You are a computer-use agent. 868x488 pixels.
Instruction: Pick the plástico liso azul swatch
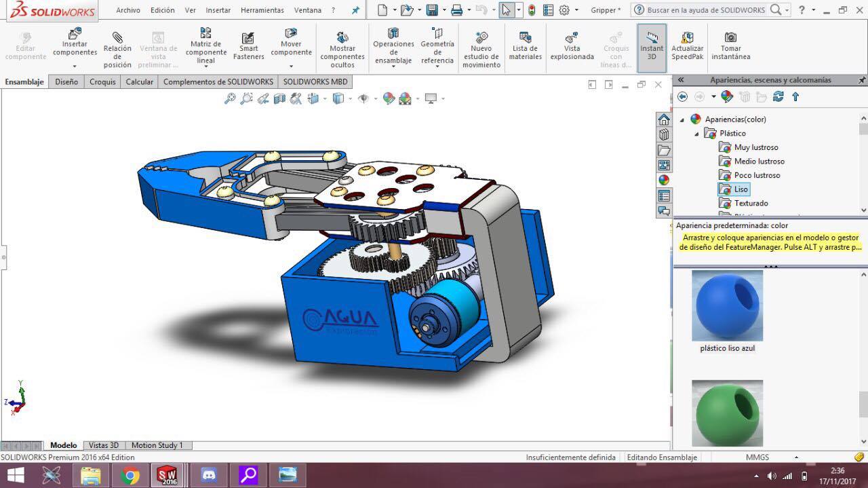point(727,305)
